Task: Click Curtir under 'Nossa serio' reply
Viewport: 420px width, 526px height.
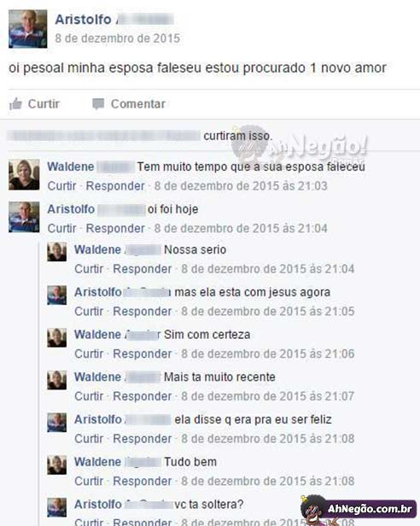Action: coord(89,269)
